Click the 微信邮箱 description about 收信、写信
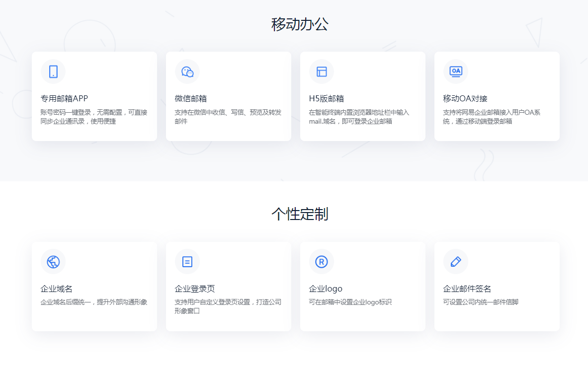 pos(228,117)
